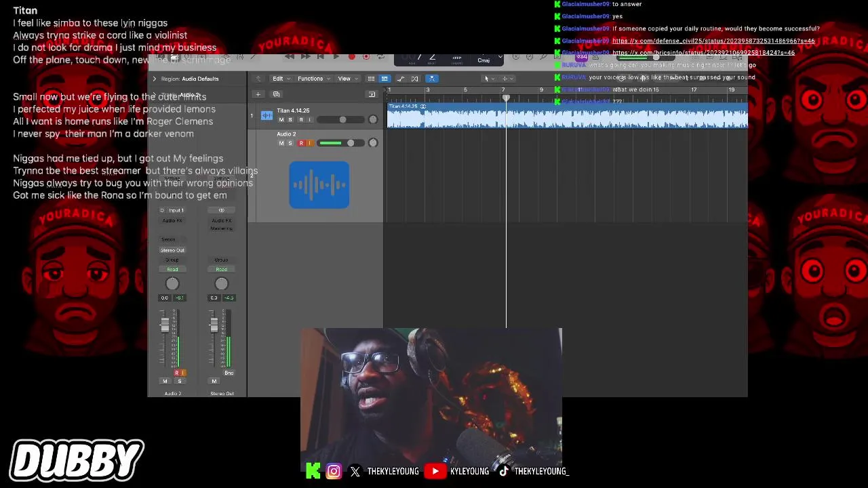Switch to grid view icon

[371, 79]
